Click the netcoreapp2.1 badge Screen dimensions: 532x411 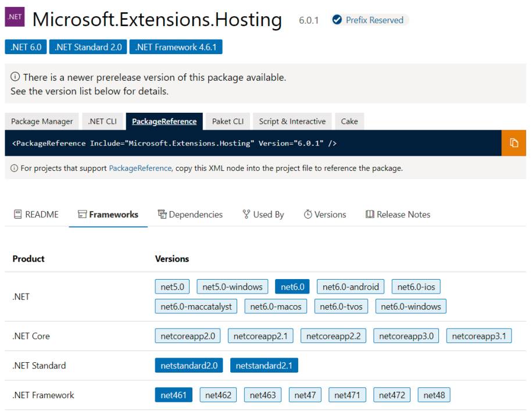tap(260, 336)
